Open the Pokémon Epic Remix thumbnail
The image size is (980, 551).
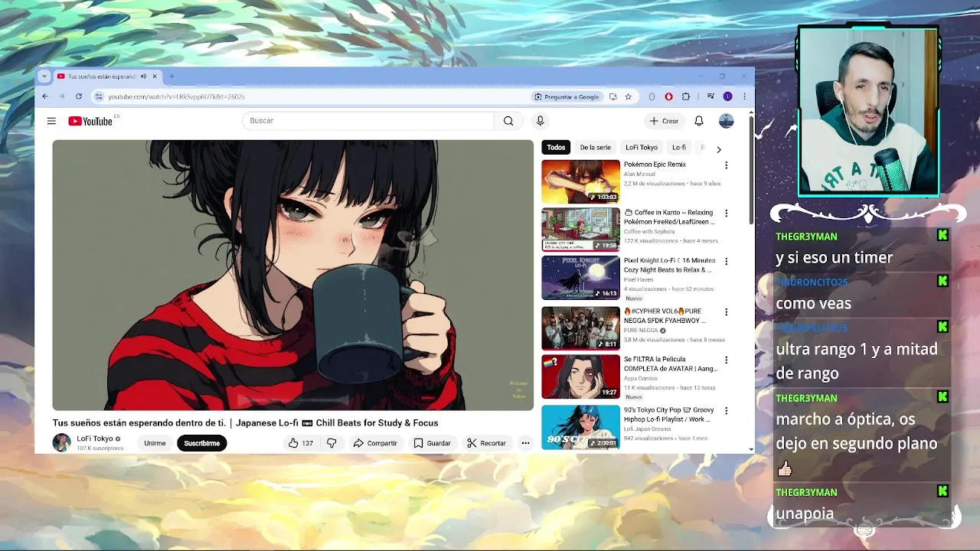tap(580, 181)
